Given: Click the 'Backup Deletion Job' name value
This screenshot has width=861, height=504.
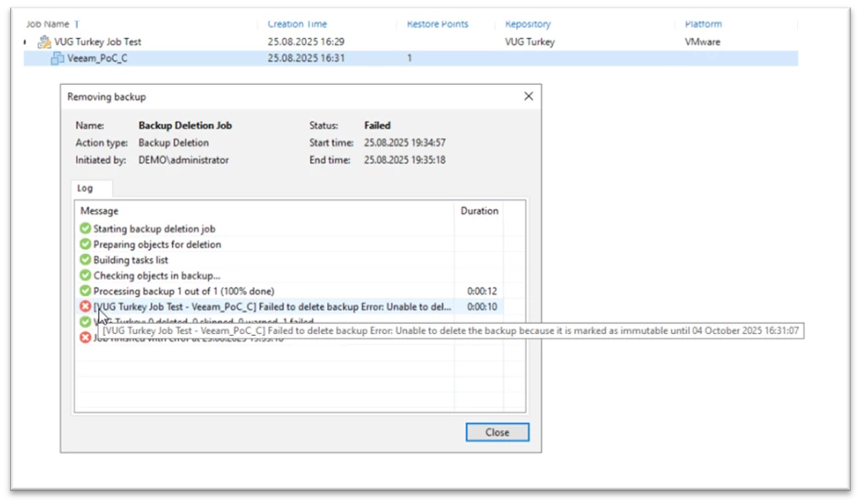Looking at the screenshot, I should (x=185, y=126).
